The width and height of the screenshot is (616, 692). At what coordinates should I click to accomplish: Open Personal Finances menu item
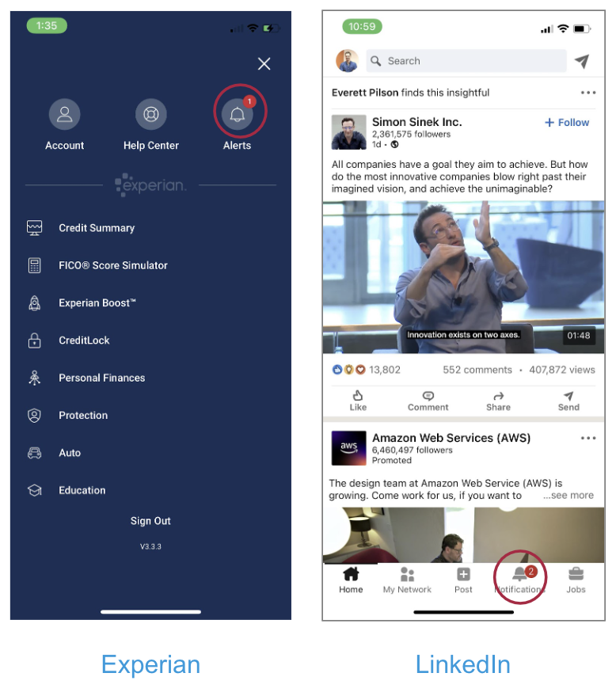point(101,378)
